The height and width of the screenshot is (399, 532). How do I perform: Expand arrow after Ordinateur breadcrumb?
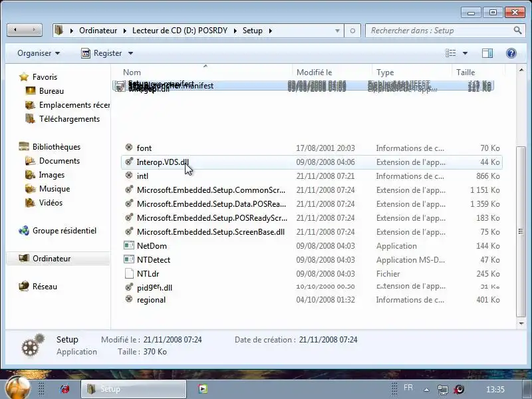(124, 31)
